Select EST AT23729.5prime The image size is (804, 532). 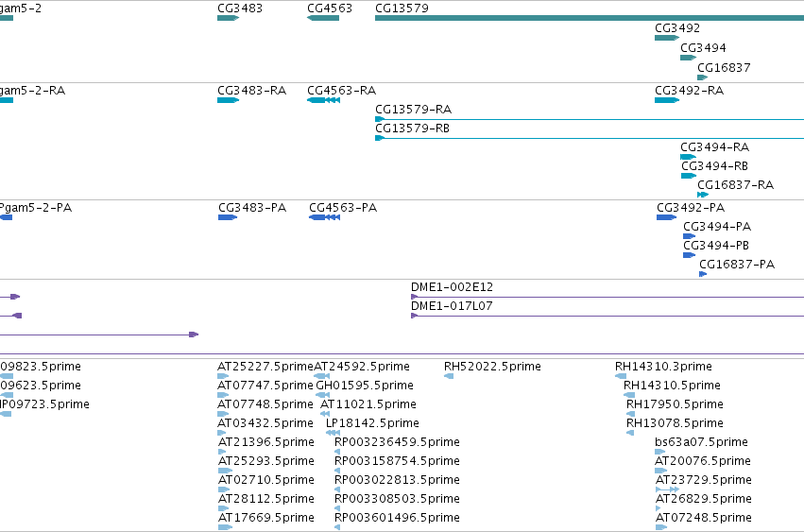click(x=704, y=481)
